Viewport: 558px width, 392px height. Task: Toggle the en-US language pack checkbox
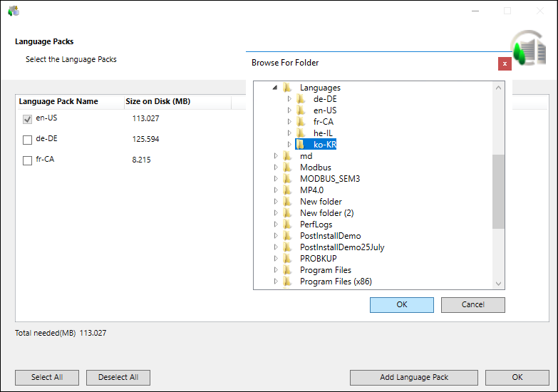(x=28, y=119)
